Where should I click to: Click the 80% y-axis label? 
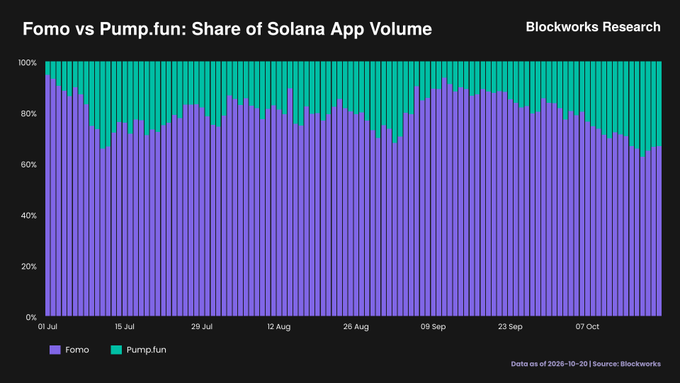[29, 114]
